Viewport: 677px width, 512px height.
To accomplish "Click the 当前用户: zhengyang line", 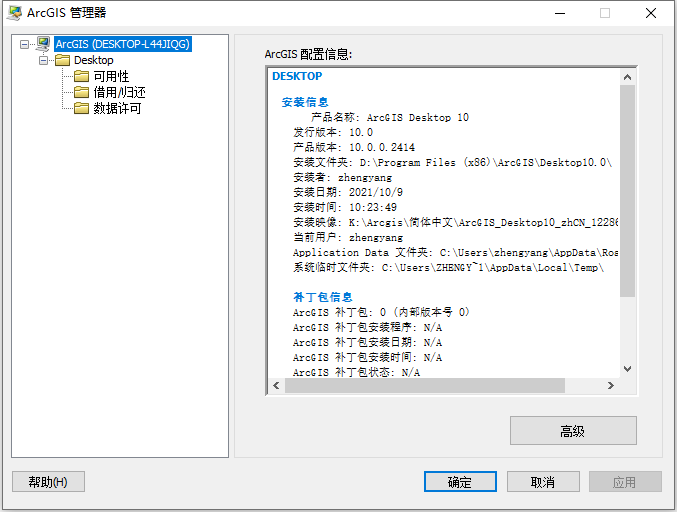I will pyautogui.click(x=348, y=237).
